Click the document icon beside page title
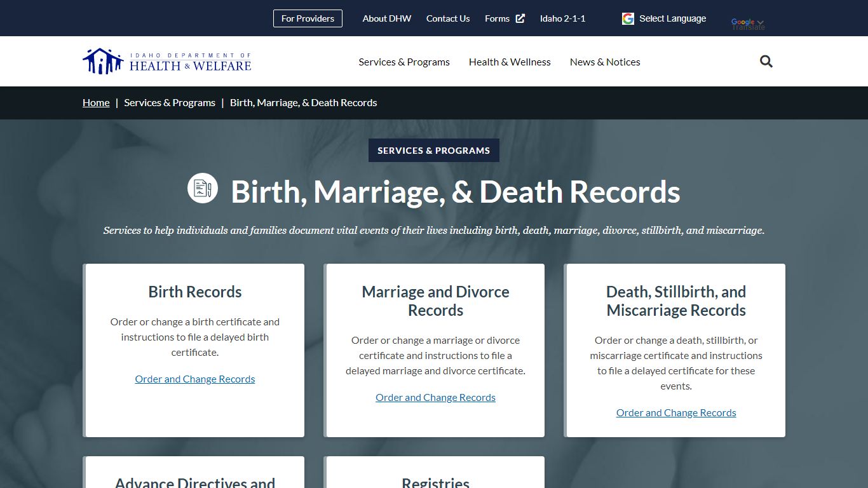This screenshot has width=868, height=488. pyautogui.click(x=203, y=189)
